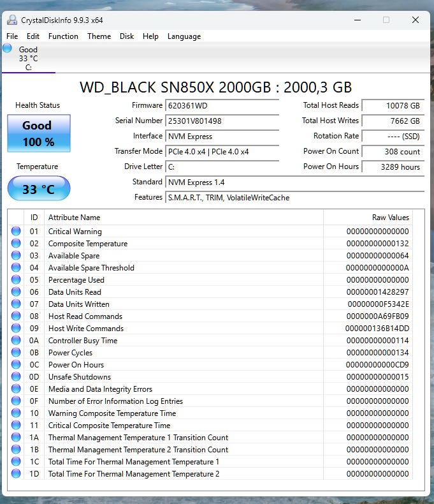Click the status orb for Host Write Commands

pyautogui.click(x=16, y=328)
